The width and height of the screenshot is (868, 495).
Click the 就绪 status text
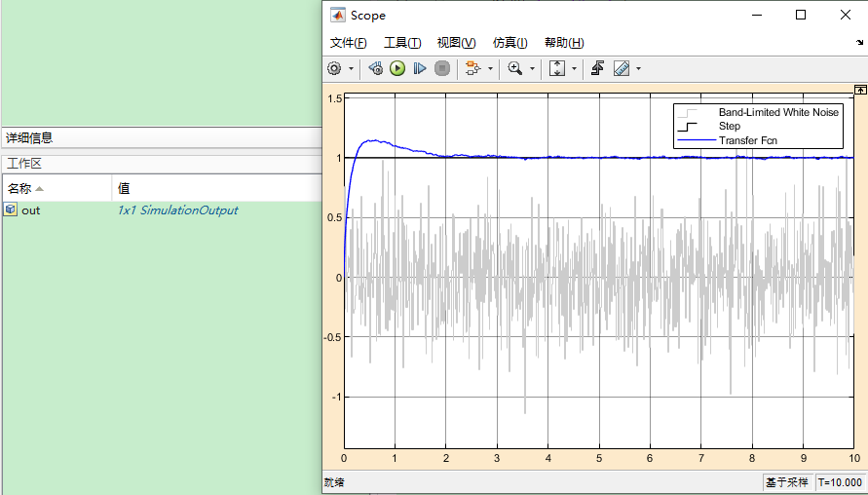pos(334,482)
